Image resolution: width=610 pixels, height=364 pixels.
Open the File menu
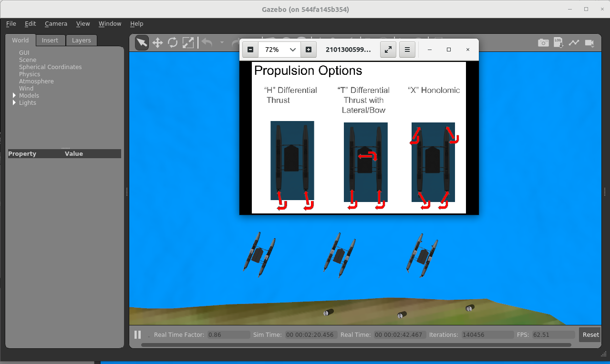[x=11, y=23]
